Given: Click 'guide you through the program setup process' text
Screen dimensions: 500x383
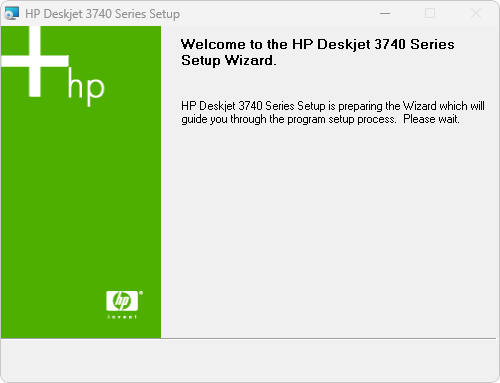Looking at the screenshot, I should 289,119.
